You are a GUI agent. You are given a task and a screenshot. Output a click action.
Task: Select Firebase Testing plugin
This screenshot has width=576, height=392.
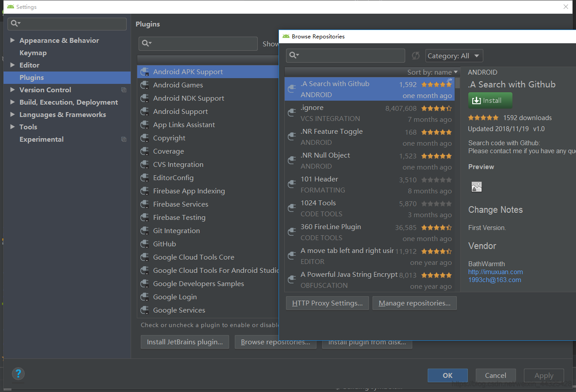pos(208,217)
